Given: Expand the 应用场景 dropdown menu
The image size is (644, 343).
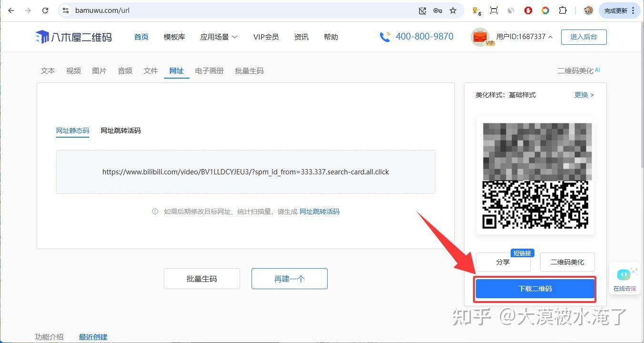Looking at the screenshot, I should point(219,37).
